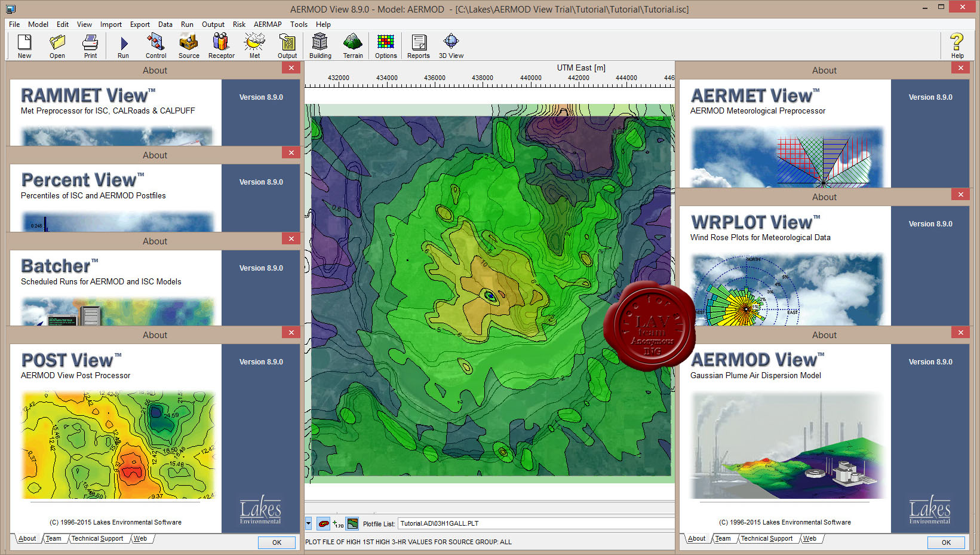The height and width of the screenshot is (555, 980).
Task: Select Team tab in POST View dialog
Action: click(x=54, y=539)
